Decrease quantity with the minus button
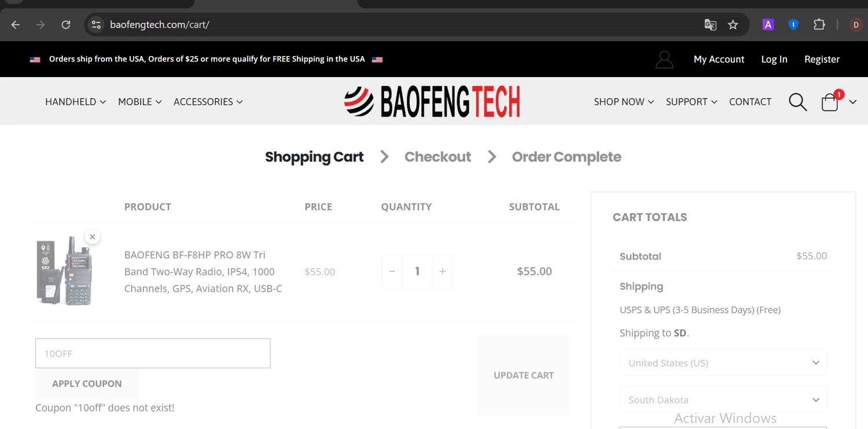This screenshot has height=429, width=868. pos(392,271)
